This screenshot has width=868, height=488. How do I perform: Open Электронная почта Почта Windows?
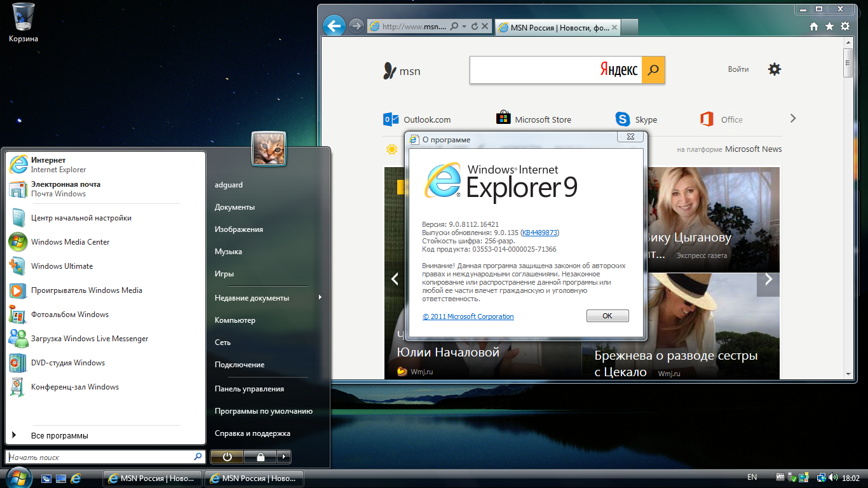tap(105, 189)
